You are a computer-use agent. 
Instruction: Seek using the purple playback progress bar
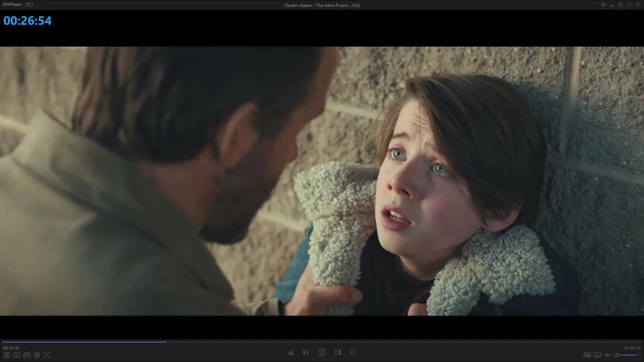pyautogui.click(x=322, y=342)
